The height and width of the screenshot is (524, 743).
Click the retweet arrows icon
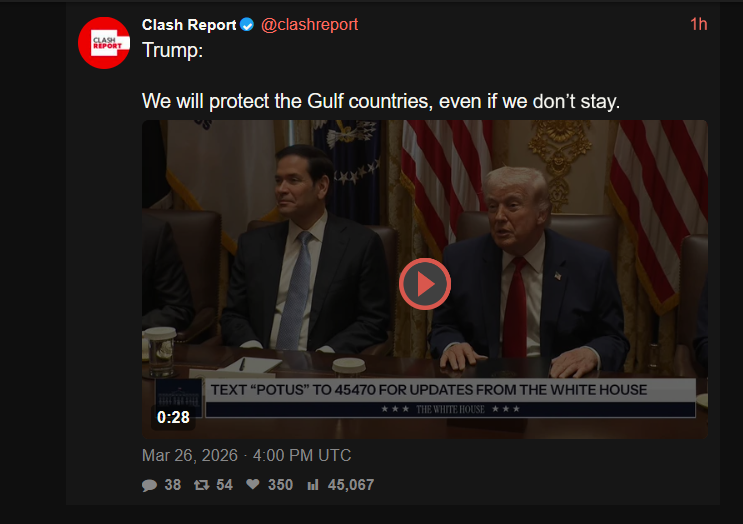pos(201,485)
